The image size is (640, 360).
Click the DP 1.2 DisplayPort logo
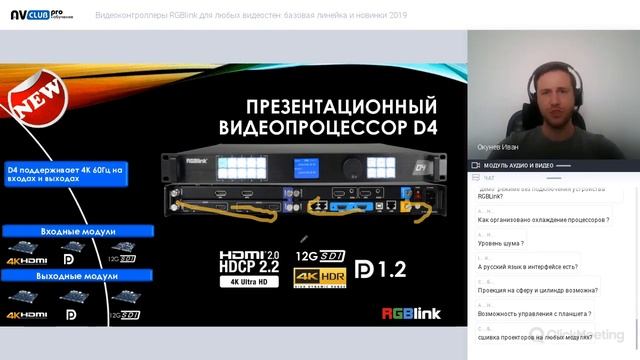click(380, 269)
